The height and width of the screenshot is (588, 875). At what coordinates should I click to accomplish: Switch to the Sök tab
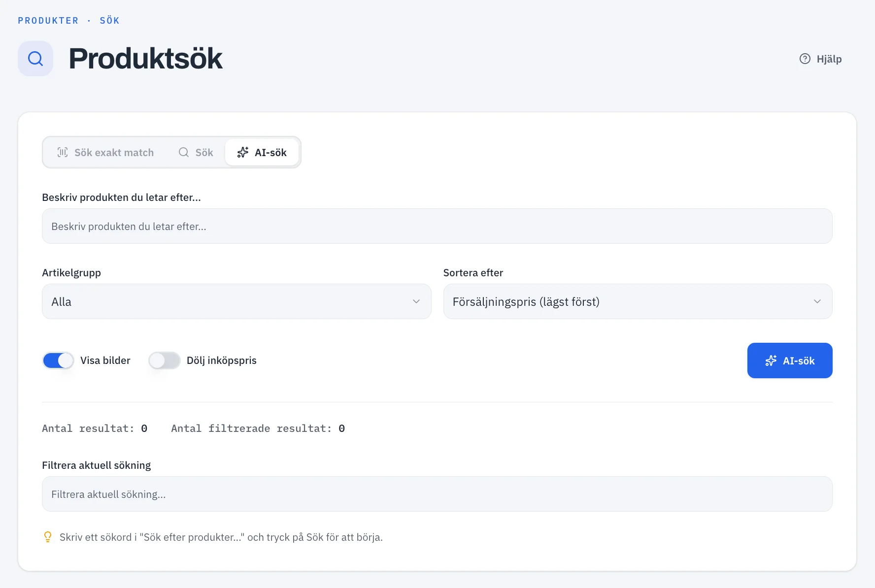click(196, 152)
